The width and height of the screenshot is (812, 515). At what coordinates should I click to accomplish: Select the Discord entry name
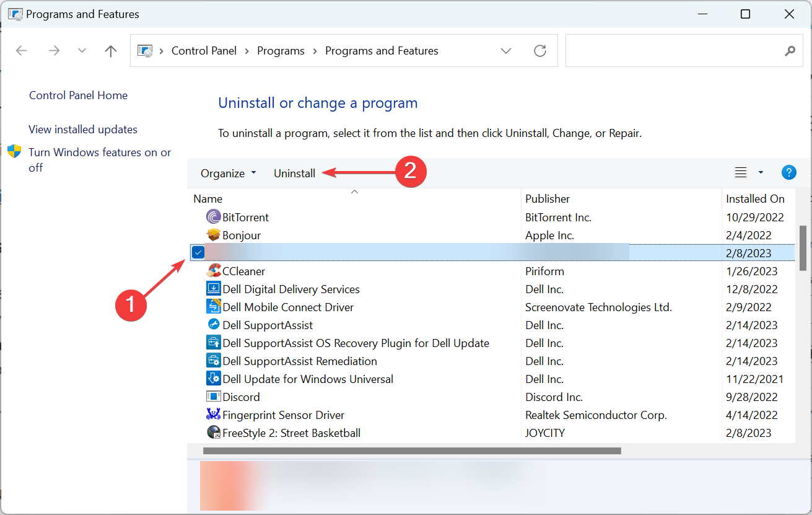click(241, 397)
